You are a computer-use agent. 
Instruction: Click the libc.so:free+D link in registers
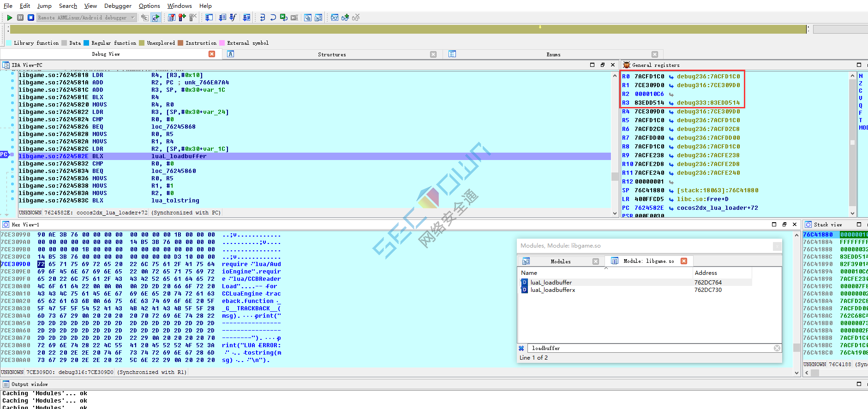pyautogui.click(x=703, y=199)
